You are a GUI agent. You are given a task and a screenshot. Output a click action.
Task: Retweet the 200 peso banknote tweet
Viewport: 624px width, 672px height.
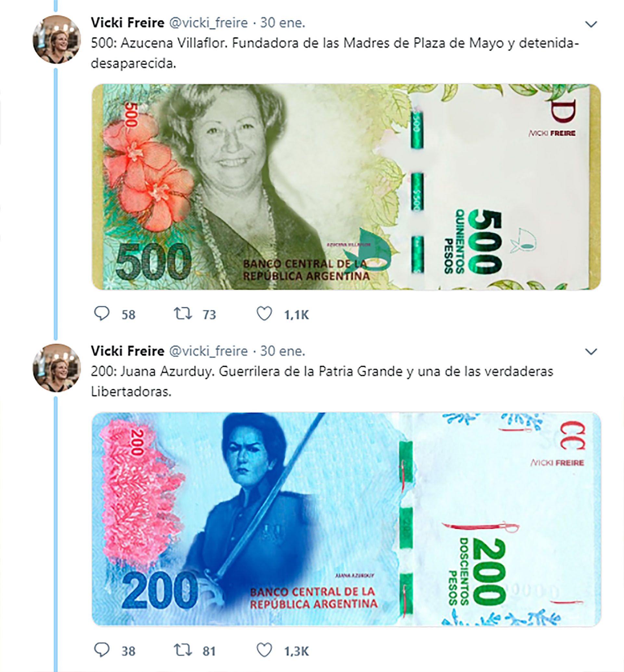click(183, 649)
